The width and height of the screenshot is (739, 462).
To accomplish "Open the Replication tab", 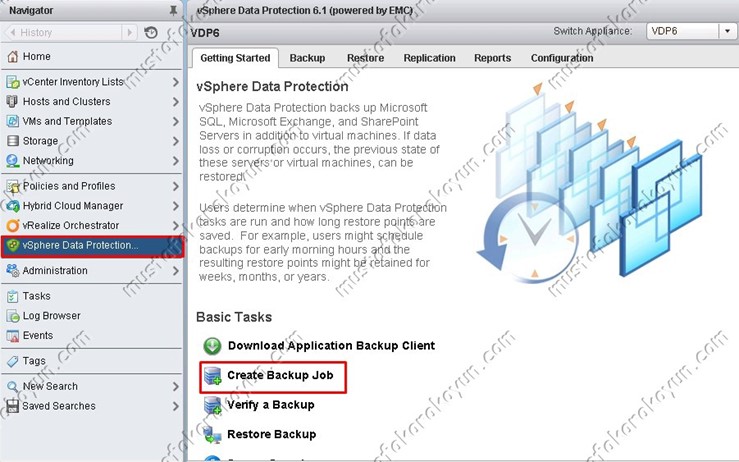I will pos(429,58).
